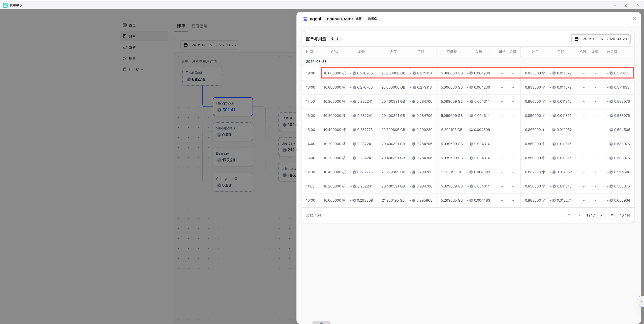Viewport: 644px width, 324px height.
Task: Switch to 账单 tab
Action: point(181,26)
